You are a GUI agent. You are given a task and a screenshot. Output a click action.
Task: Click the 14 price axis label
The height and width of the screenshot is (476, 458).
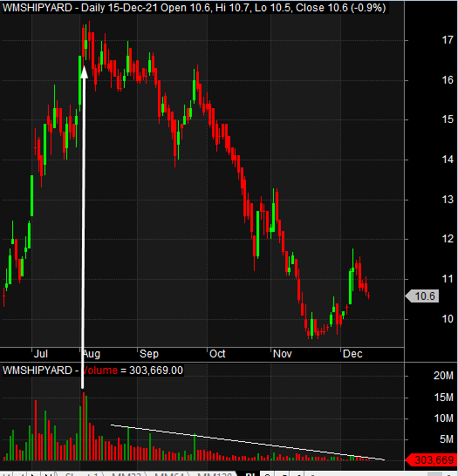448,160
